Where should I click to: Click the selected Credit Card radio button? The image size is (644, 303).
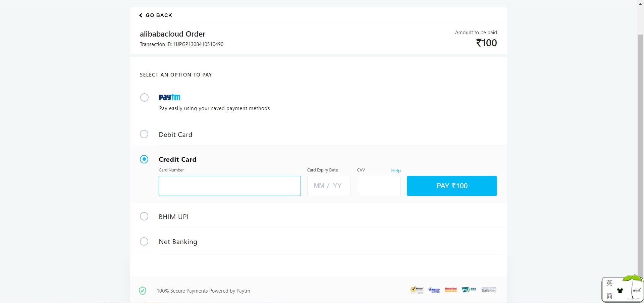point(144,159)
